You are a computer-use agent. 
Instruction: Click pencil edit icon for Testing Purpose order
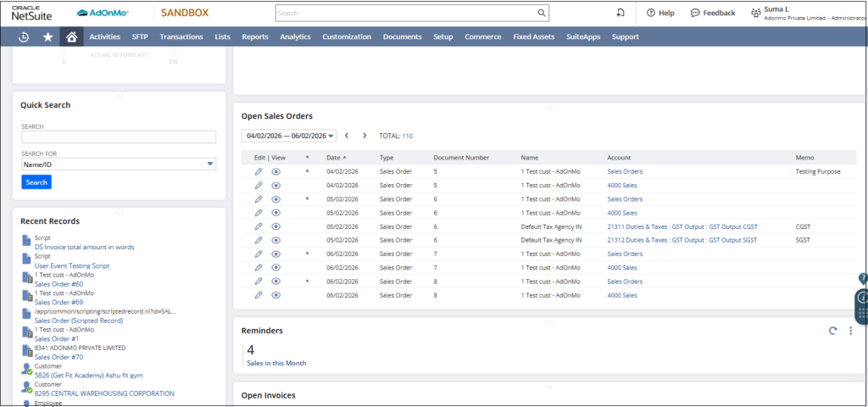click(259, 171)
